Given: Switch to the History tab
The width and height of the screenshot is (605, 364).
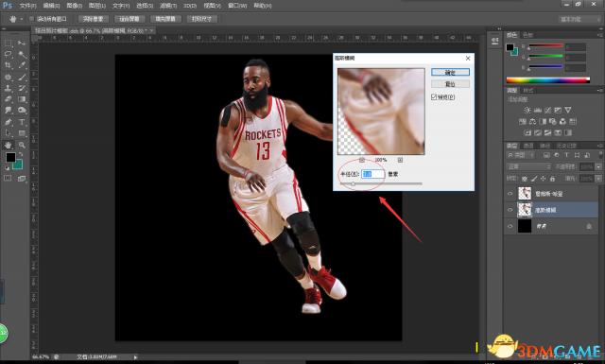Looking at the screenshot, I should (566, 146).
